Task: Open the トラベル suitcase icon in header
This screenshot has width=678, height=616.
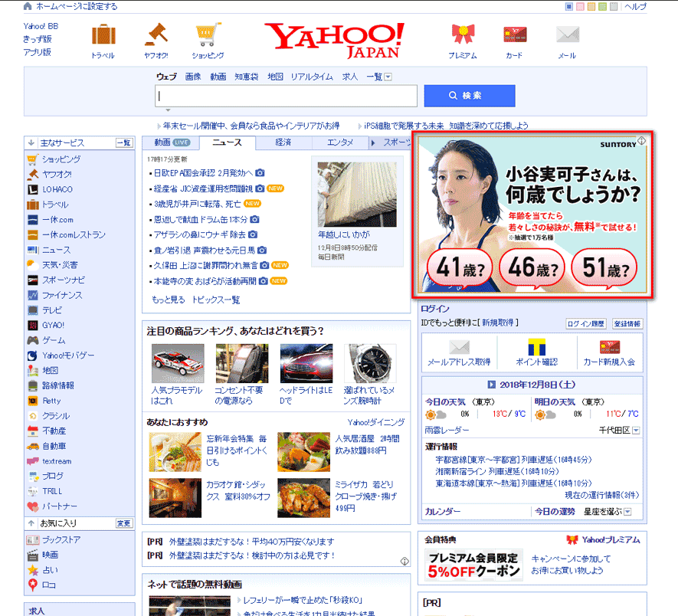Action: coord(103,35)
